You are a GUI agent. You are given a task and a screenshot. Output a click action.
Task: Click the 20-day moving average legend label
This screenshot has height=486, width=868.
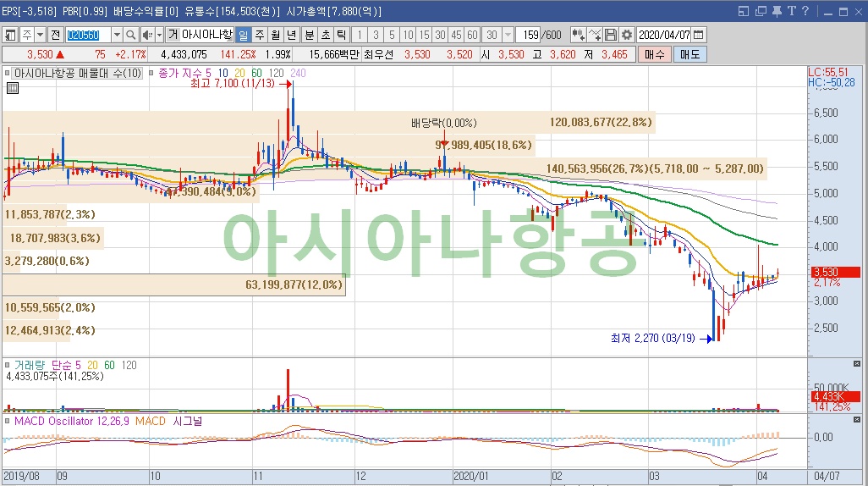click(x=239, y=73)
